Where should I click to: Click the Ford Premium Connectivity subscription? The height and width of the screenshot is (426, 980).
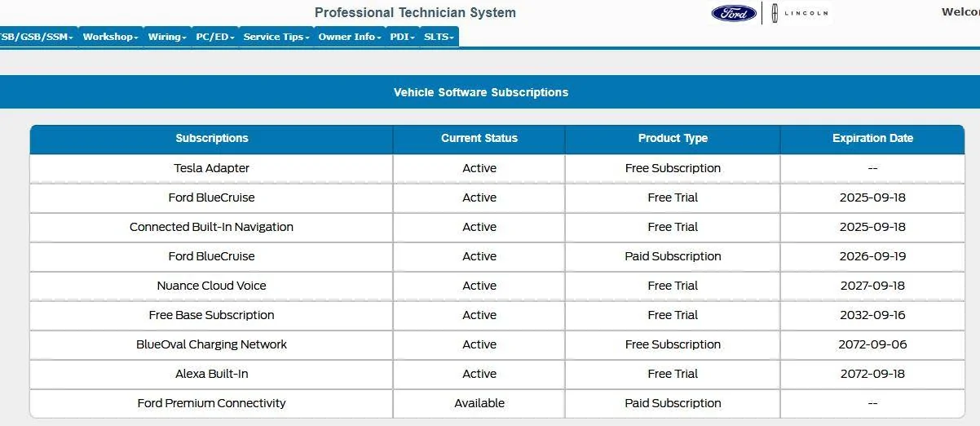(212, 403)
